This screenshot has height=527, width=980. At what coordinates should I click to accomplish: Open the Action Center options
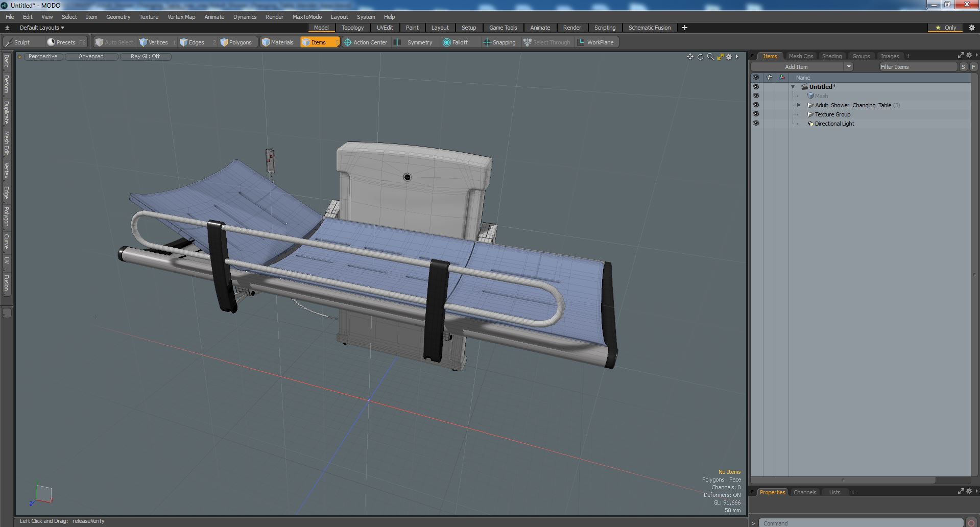(x=366, y=42)
